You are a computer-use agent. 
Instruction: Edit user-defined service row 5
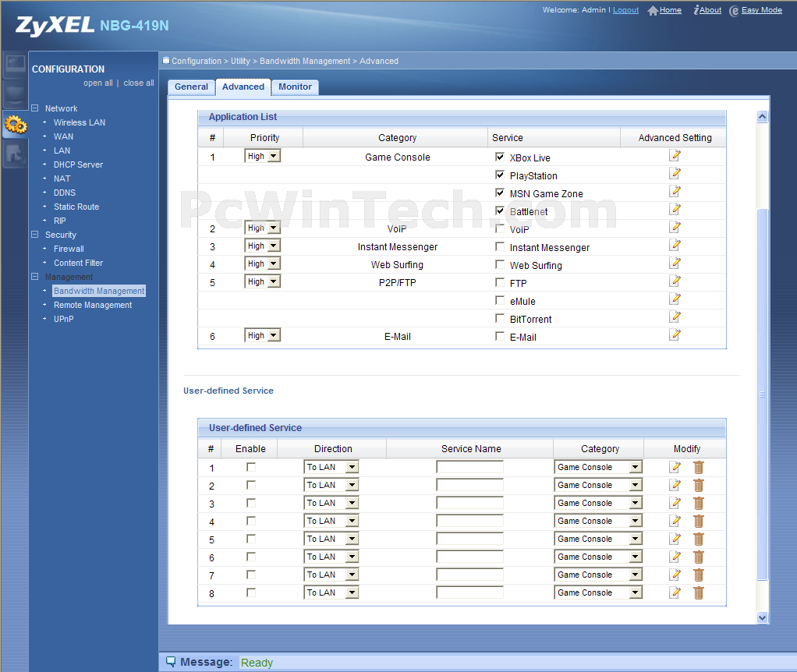pos(675,539)
